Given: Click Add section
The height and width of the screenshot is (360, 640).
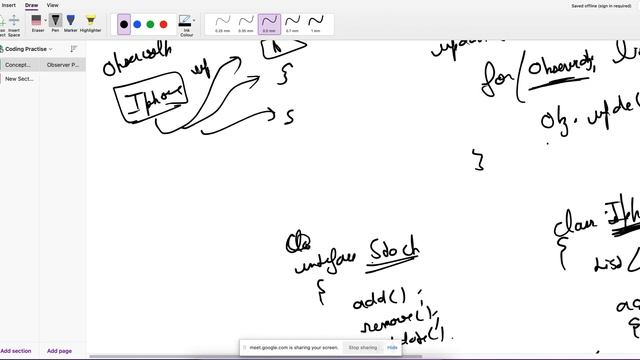Looking at the screenshot, I should click(x=16, y=351).
